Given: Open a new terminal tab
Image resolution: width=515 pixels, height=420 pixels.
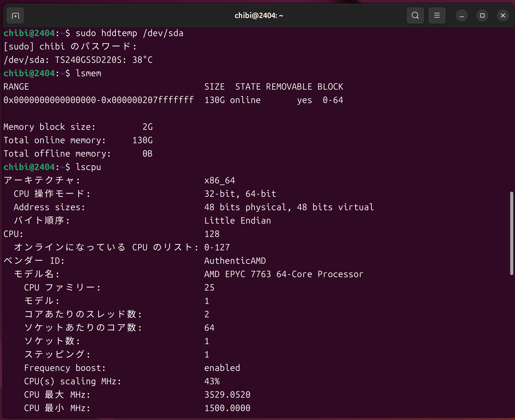Looking at the screenshot, I should (x=15, y=16).
